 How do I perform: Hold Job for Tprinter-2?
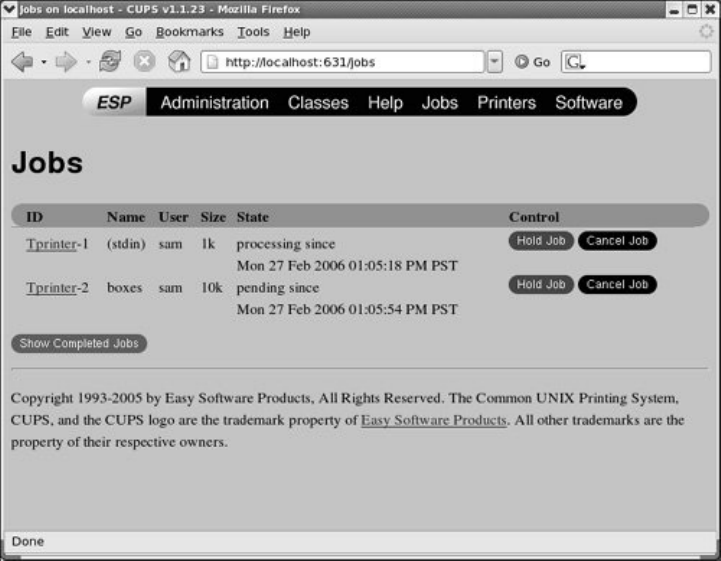pyautogui.click(x=541, y=284)
